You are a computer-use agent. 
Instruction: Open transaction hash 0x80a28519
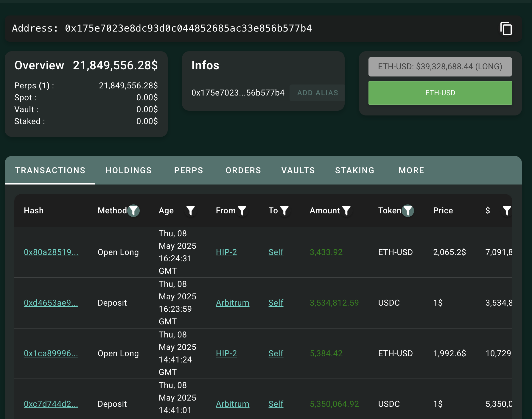(x=51, y=252)
